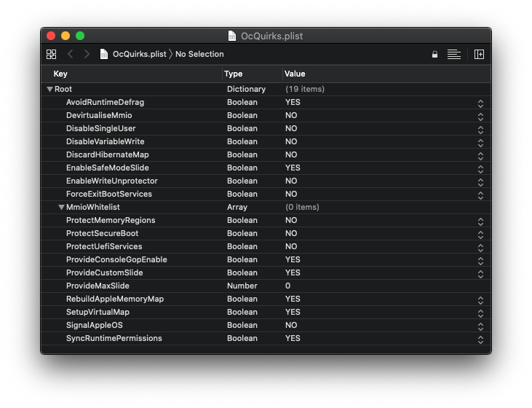This screenshot has width=532, height=408.
Task: Go forward with the right chevron
Action: pos(87,54)
